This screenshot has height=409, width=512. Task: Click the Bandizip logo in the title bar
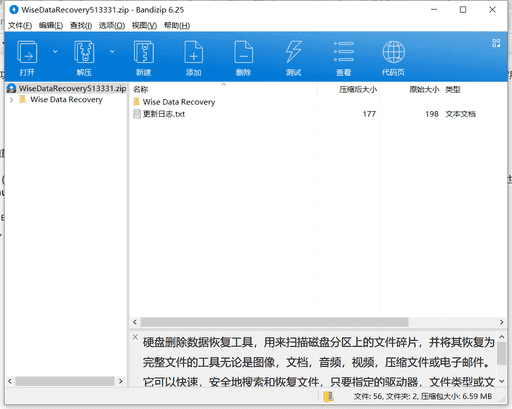point(14,10)
